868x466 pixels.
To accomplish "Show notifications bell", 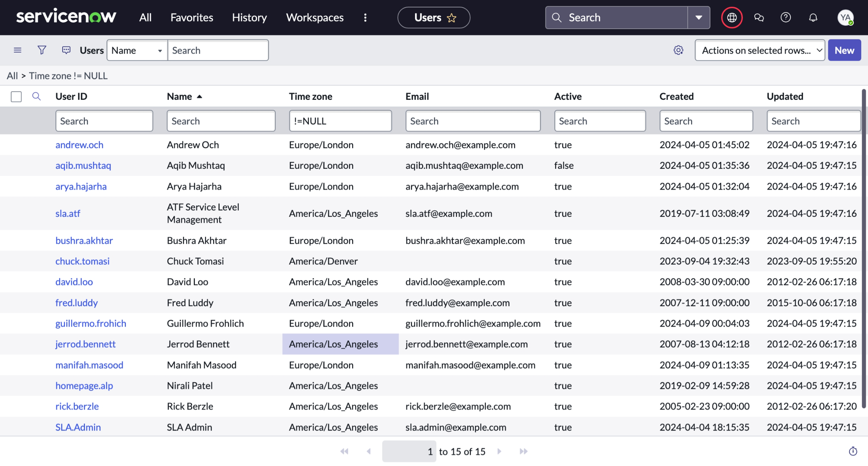I will (x=813, y=18).
